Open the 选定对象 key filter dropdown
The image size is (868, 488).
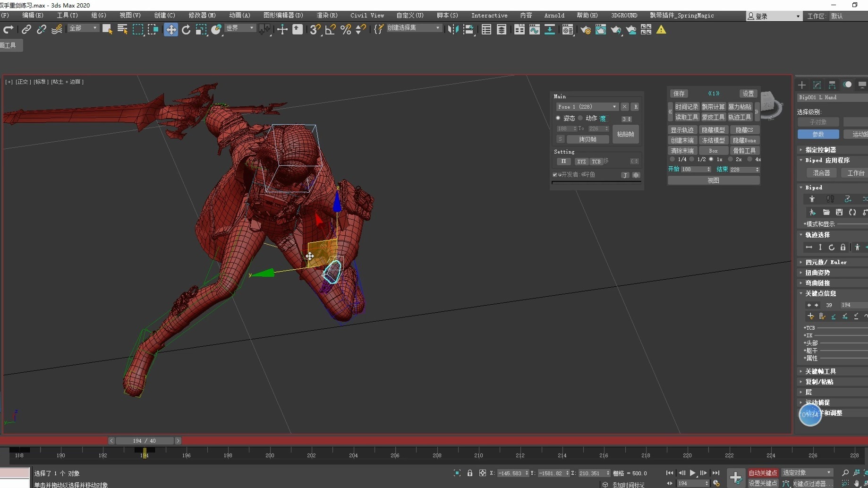(x=807, y=473)
